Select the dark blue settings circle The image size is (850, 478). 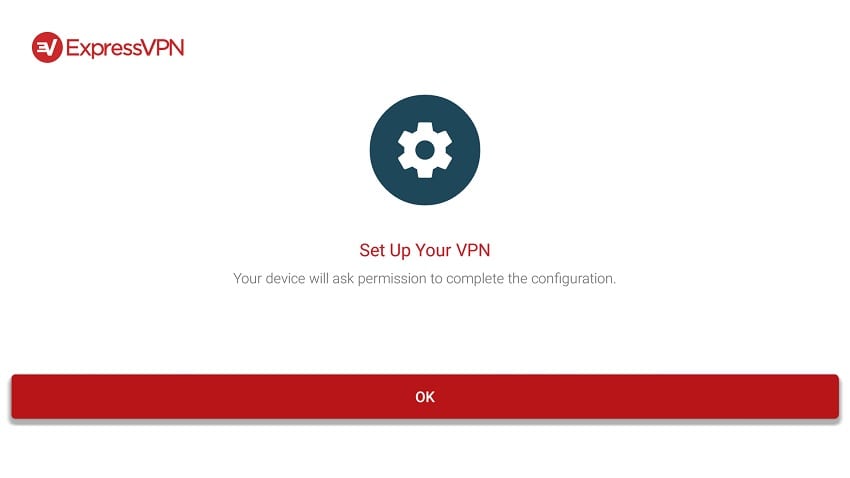(x=425, y=150)
